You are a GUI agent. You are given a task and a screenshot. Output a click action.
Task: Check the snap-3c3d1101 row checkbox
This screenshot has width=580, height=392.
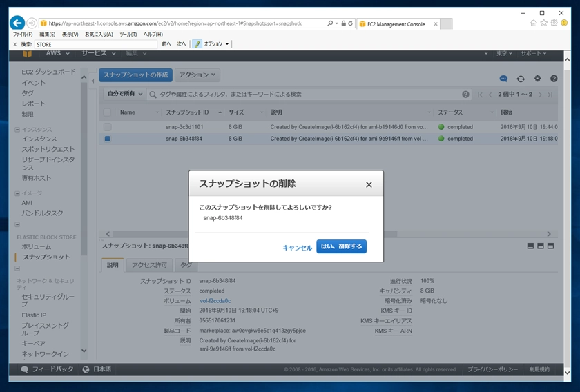coord(107,127)
